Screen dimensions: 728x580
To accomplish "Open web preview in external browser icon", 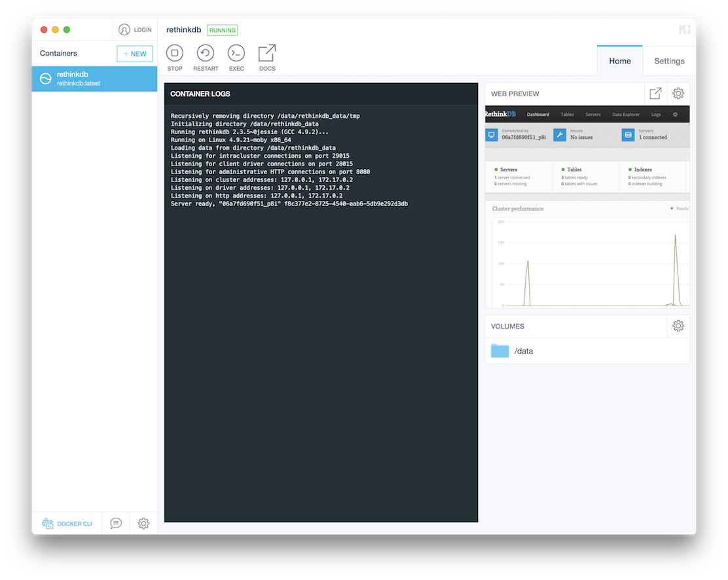I will (655, 93).
